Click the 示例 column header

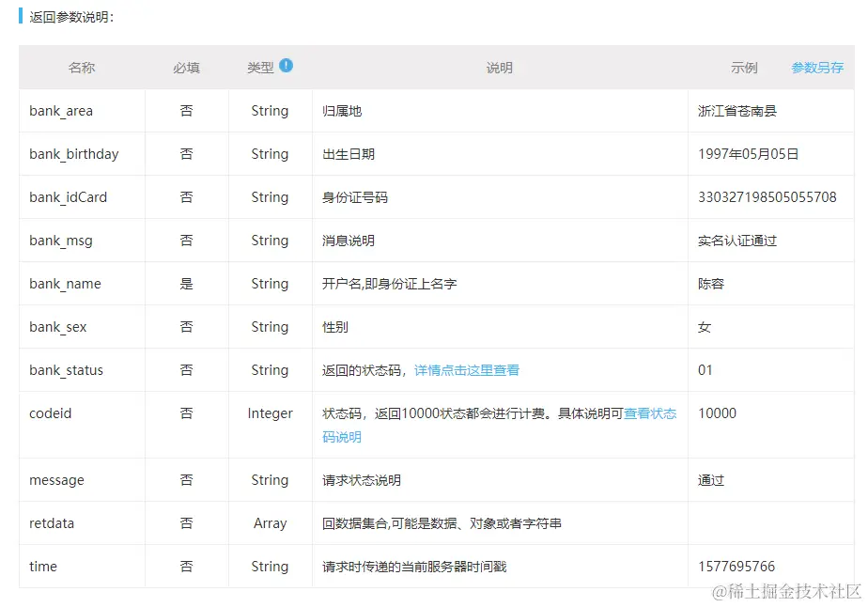(744, 68)
